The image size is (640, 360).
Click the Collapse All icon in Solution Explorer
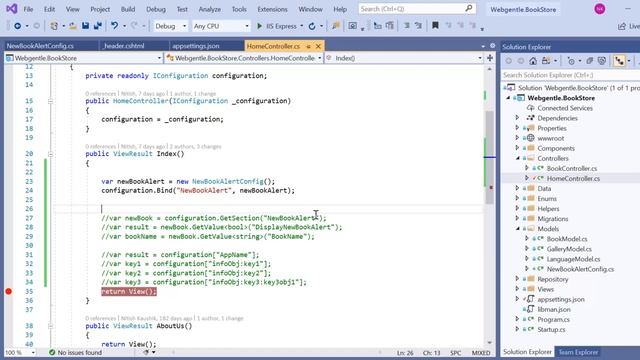[x=590, y=61]
